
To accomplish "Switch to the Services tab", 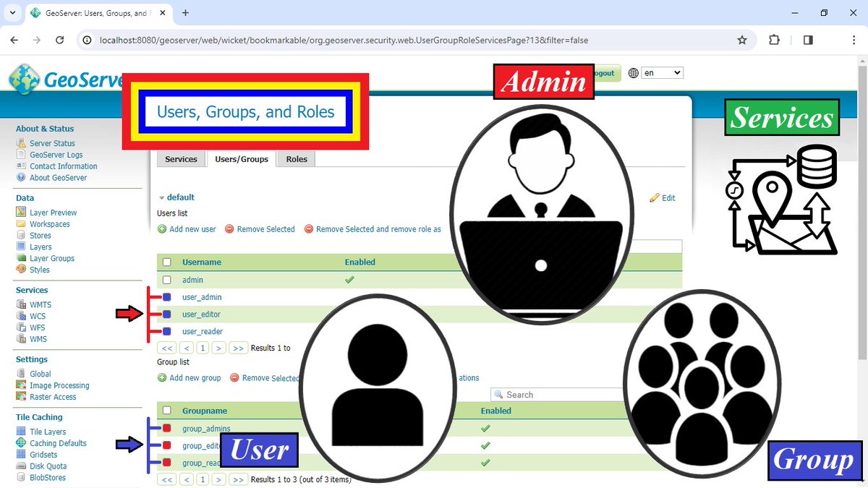I will pos(181,158).
